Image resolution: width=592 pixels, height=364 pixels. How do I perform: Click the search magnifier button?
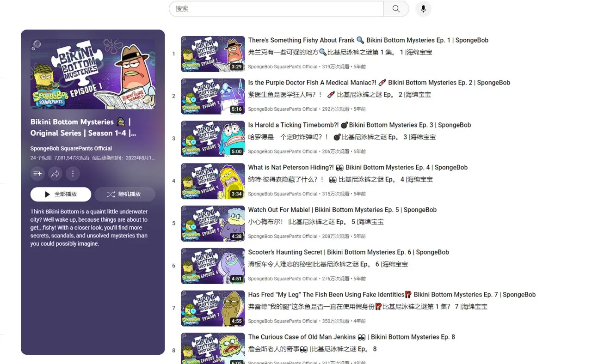396,9
